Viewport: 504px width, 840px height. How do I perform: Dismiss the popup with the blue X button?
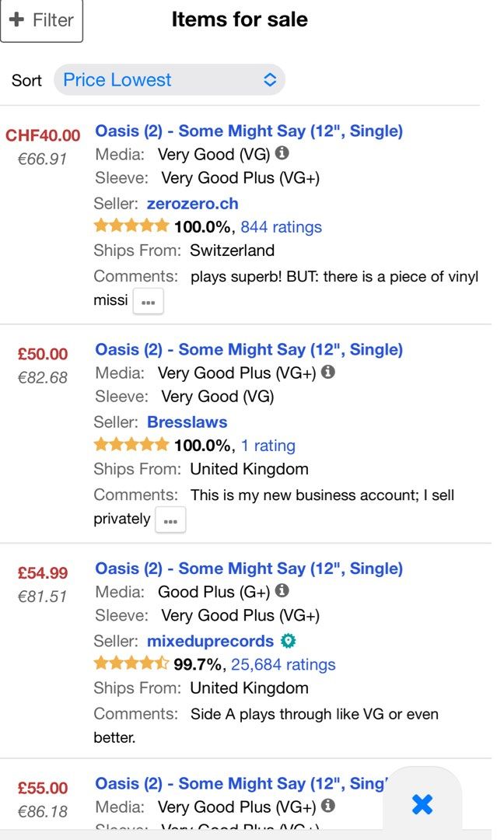[422, 804]
